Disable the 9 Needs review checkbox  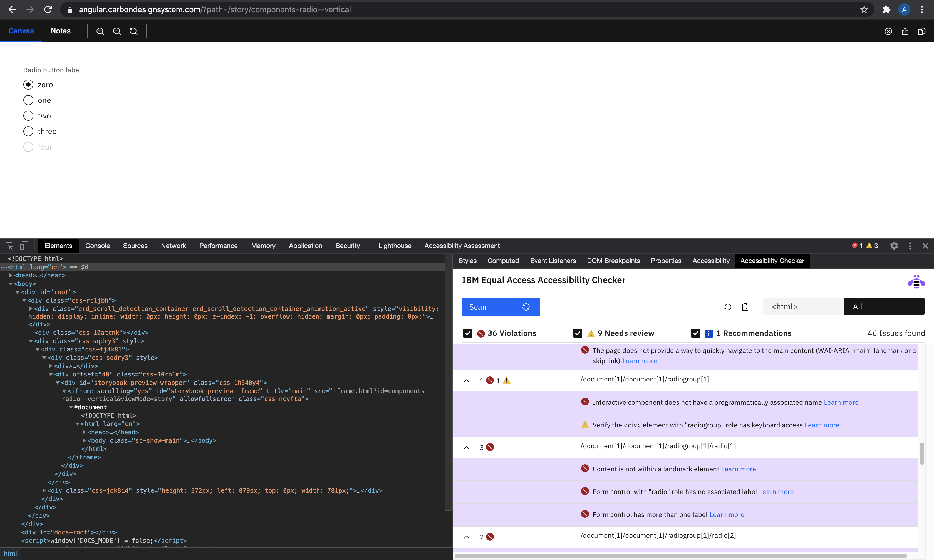(578, 333)
